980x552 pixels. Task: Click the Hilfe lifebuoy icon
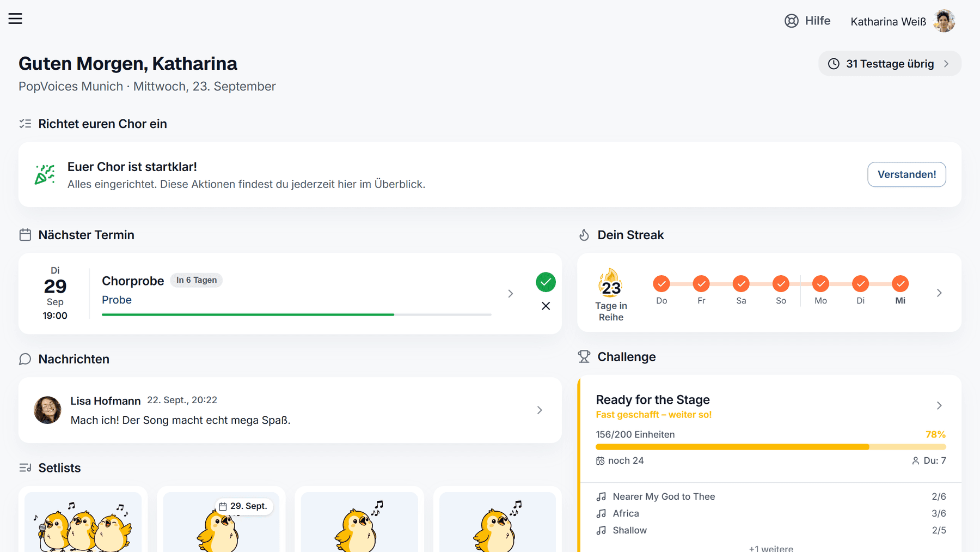pos(791,21)
